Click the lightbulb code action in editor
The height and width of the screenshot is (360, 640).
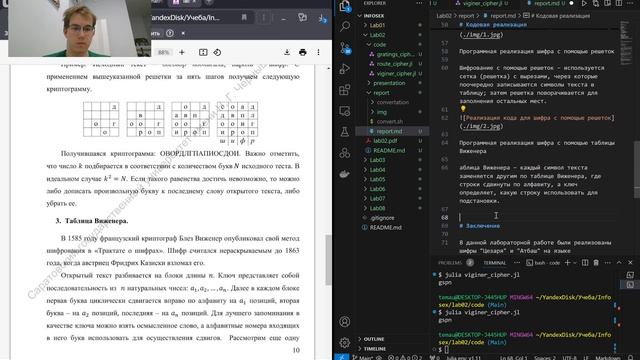click(463, 109)
